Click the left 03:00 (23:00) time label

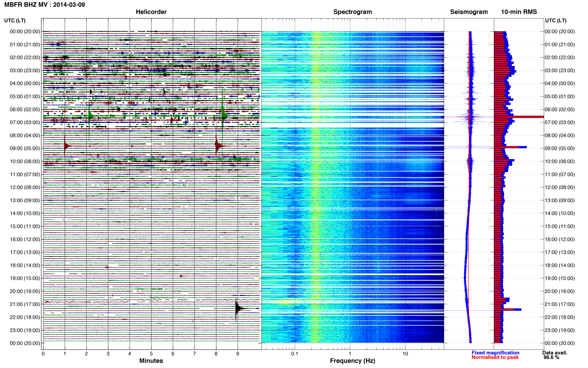coord(25,70)
